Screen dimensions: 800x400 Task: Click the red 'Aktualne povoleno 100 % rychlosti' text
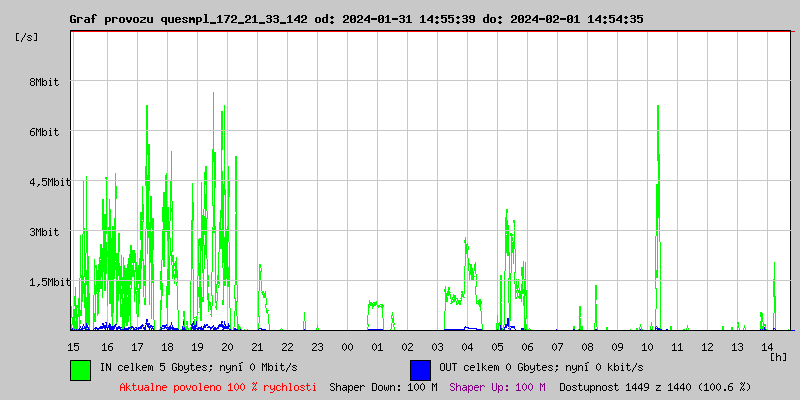(218, 387)
